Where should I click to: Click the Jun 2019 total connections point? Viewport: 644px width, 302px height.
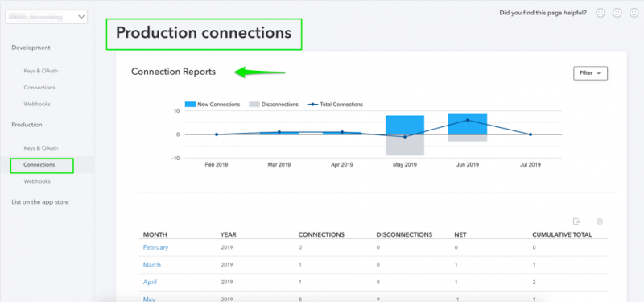tap(468, 120)
